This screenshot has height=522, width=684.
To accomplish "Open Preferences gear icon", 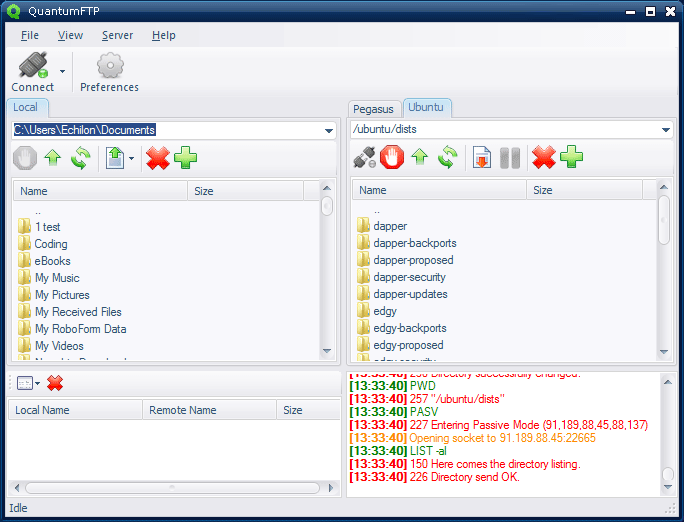I will pos(110,65).
